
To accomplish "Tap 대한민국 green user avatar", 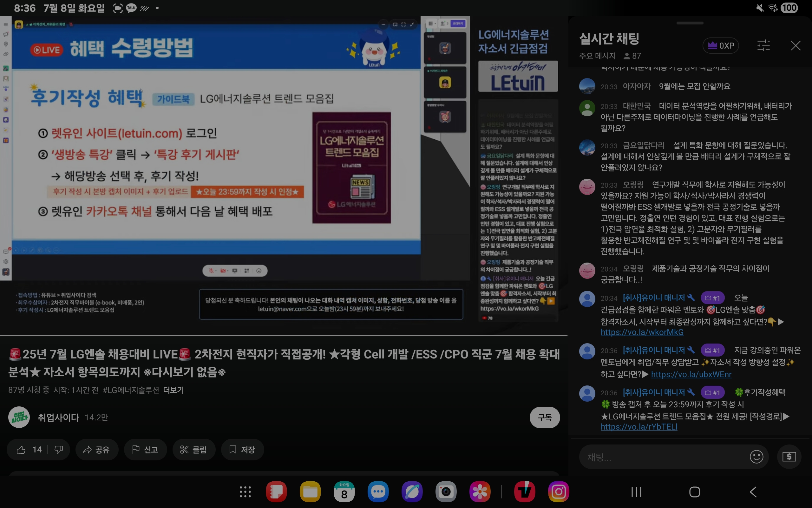I will [x=587, y=108].
